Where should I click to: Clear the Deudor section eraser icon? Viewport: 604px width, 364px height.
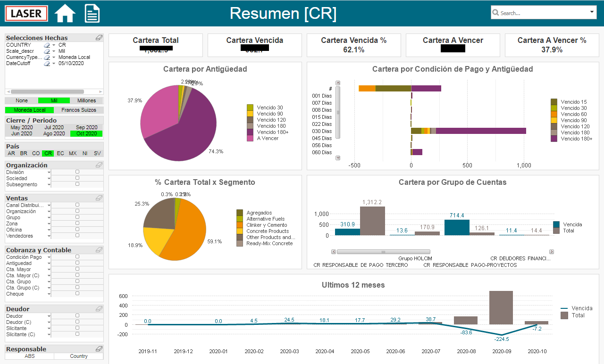pyautogui.click(x=99, y=309)
